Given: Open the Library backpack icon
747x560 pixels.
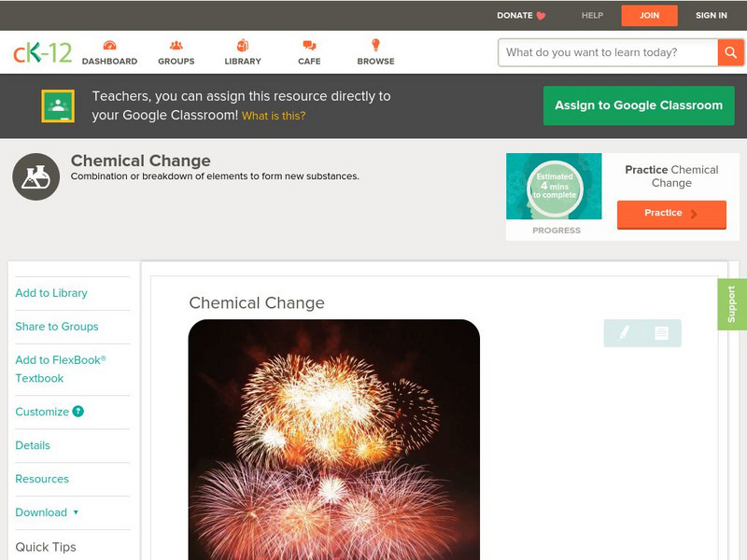Looking at the screenshot, I should pyautogui.click(x=243, y=45).
